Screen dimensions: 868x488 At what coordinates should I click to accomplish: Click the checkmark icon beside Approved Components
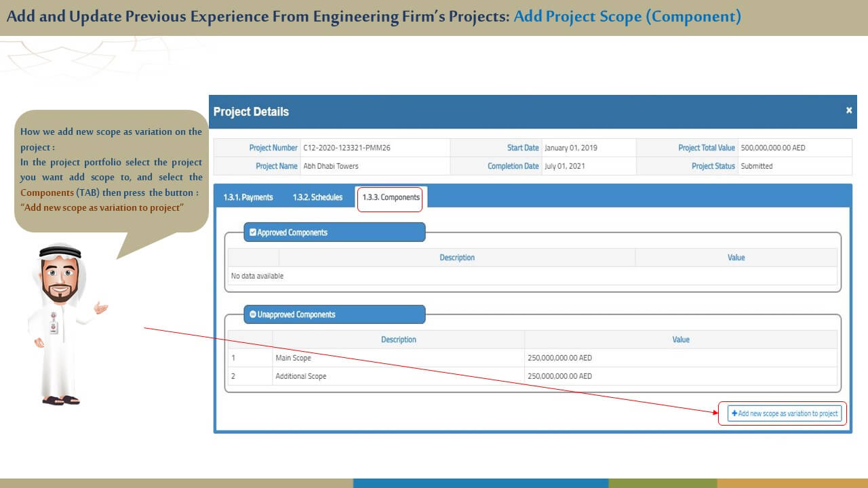coord(253,232)
